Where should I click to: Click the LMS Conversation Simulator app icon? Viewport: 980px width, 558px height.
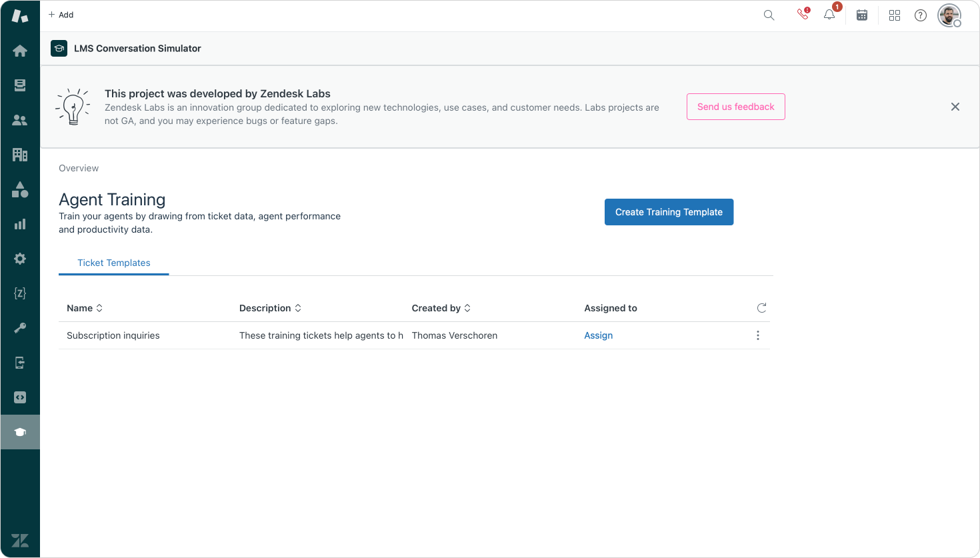click(59, 48)
